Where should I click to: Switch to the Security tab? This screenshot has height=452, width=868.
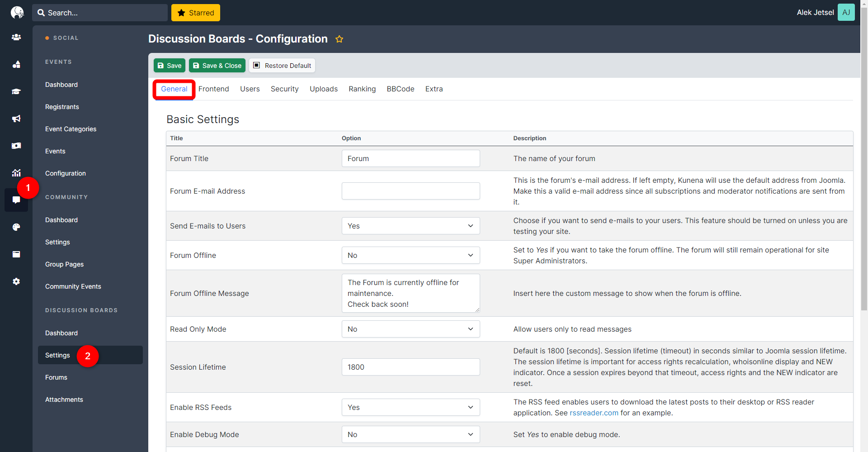pyautogui.click(x=284, y=89)
